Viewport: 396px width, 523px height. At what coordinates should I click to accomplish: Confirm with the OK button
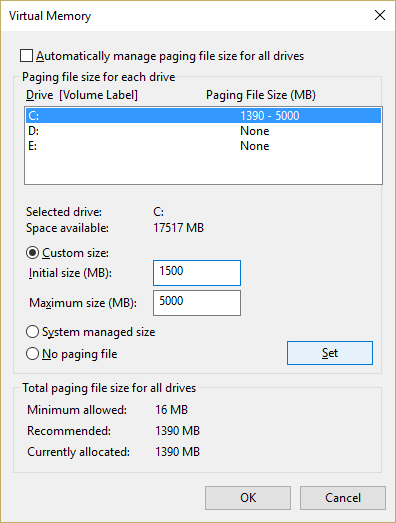(x=248, y=498)
